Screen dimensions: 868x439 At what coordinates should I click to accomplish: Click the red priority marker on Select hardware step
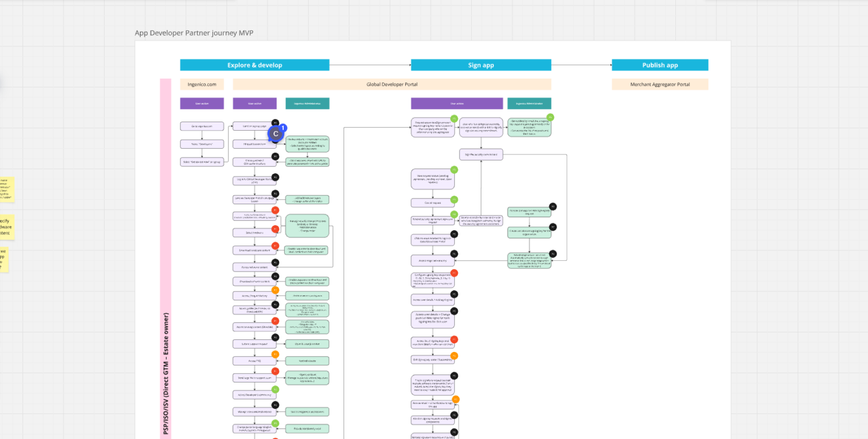(276, 230)
